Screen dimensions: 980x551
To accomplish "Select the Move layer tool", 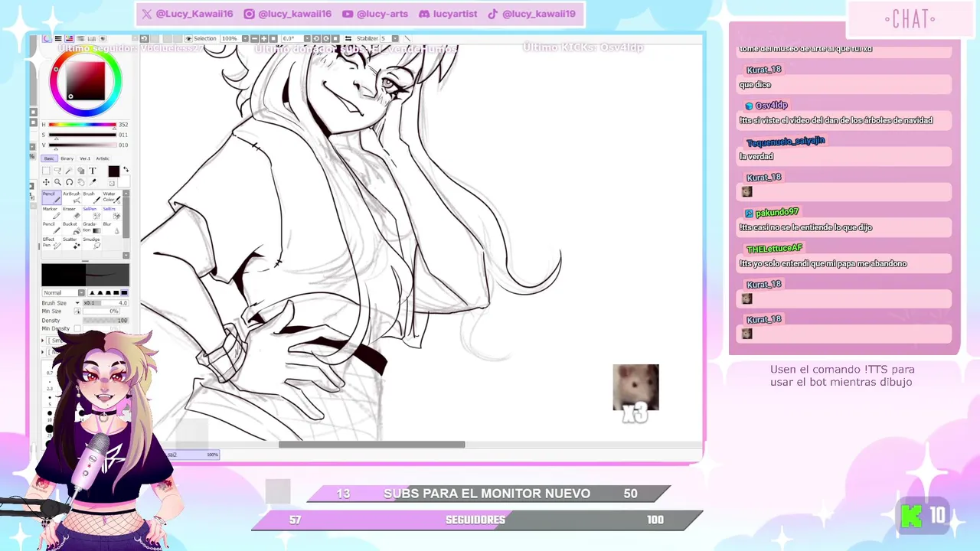I will 46,182.
